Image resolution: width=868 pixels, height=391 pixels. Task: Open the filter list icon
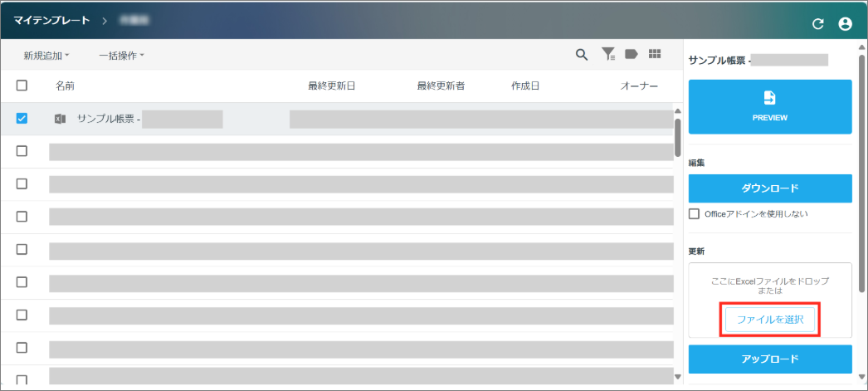coord(608,54)
